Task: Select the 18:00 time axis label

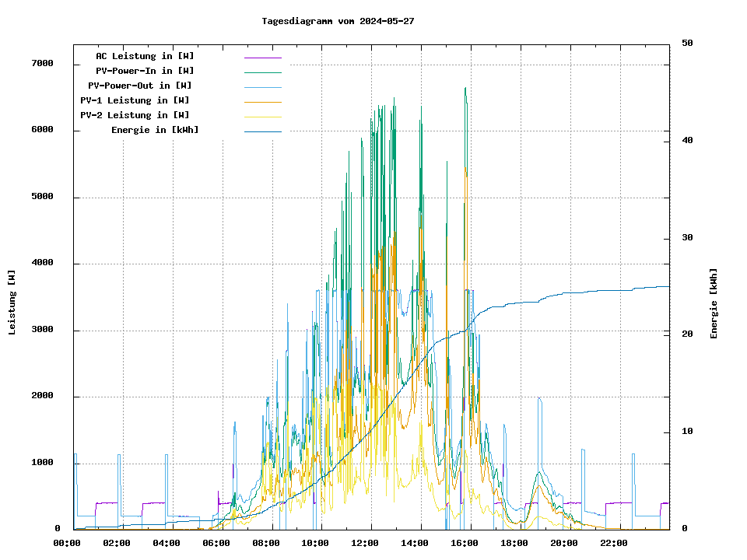Action: pyautogui.click(x=514, y=543)
